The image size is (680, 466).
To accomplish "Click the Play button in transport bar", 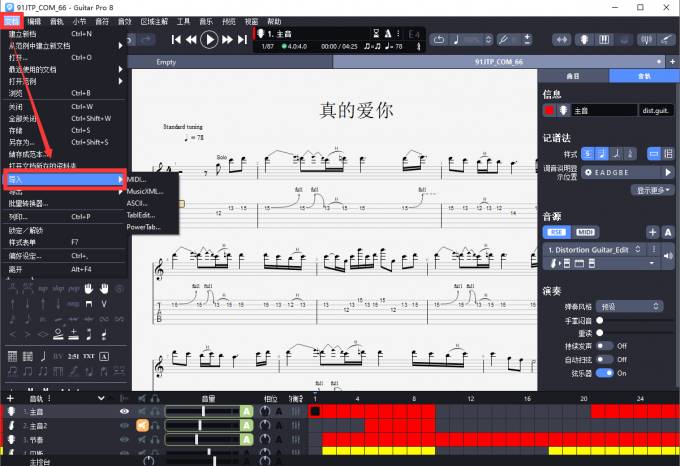I will (209, 39).
